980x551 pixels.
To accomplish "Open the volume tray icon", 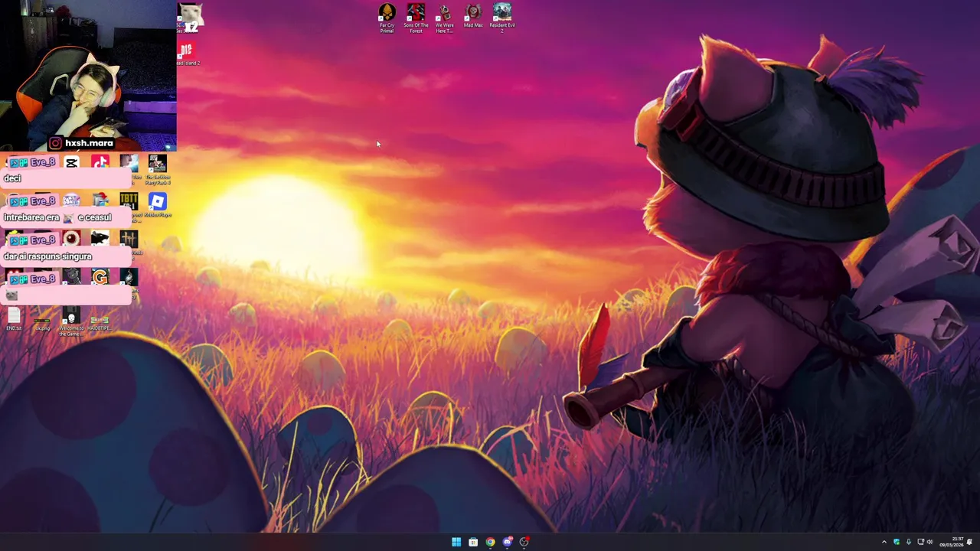I will click(x=930, y=542).
